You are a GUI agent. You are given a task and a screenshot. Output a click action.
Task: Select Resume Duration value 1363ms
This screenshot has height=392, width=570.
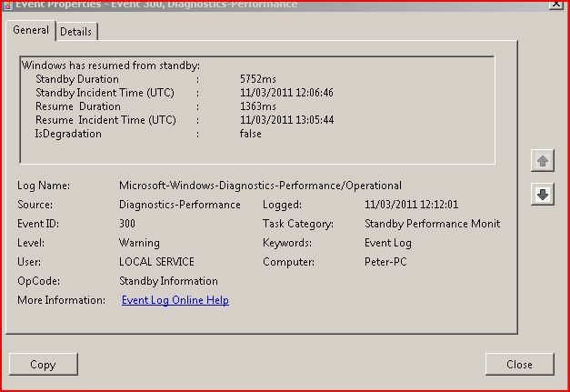pos(258,106)
